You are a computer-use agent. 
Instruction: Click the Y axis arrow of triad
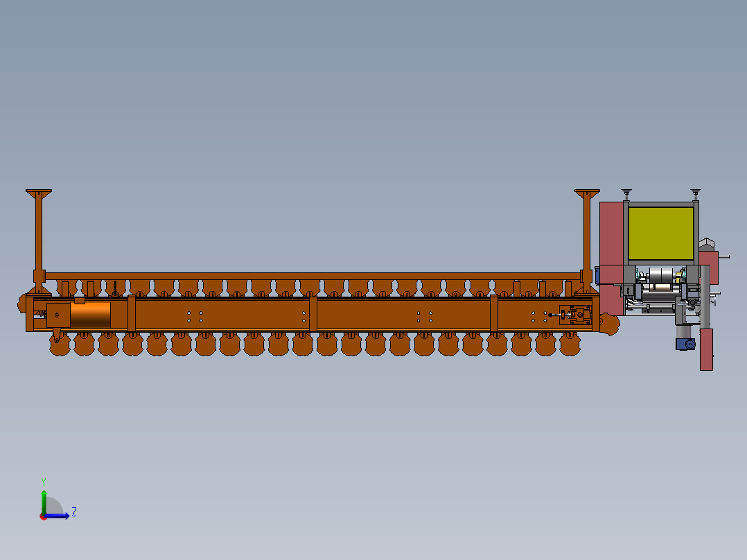pos(44,501)
